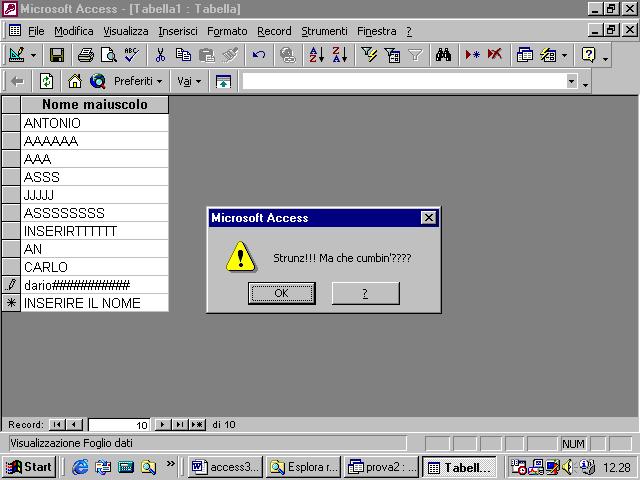Open the Inserisci menu
Viewport: 640px width, 480px height.
(178, 31)
